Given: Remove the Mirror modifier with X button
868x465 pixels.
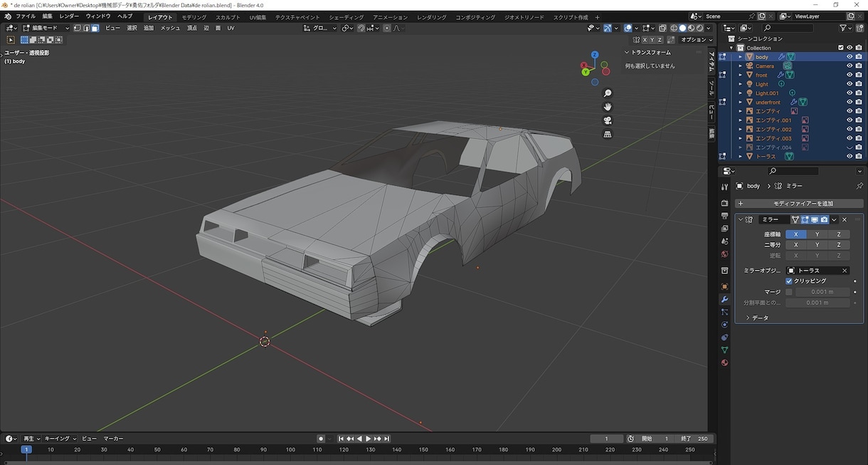Looking at the screenshot, I should 845,219.
